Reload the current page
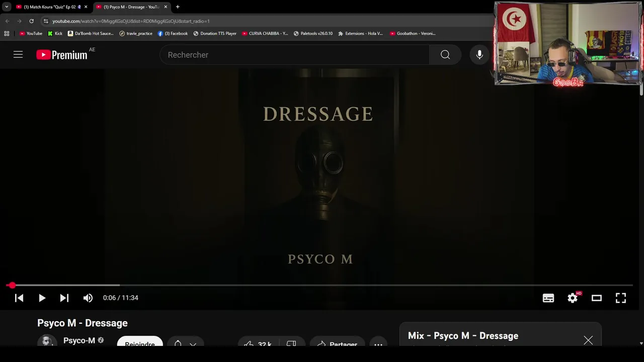Viewport: 644px width, 362px height. (31, 21)
